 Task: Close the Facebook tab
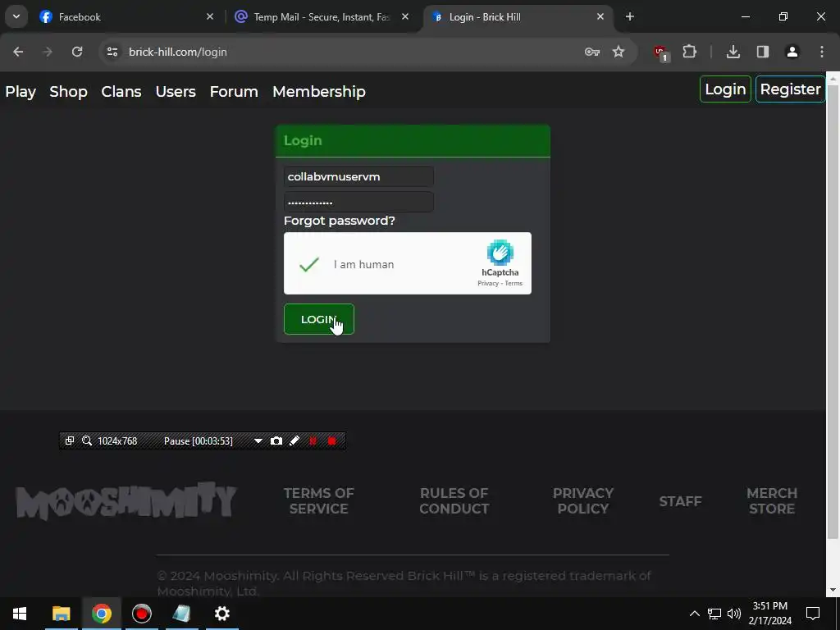point(210,16)
